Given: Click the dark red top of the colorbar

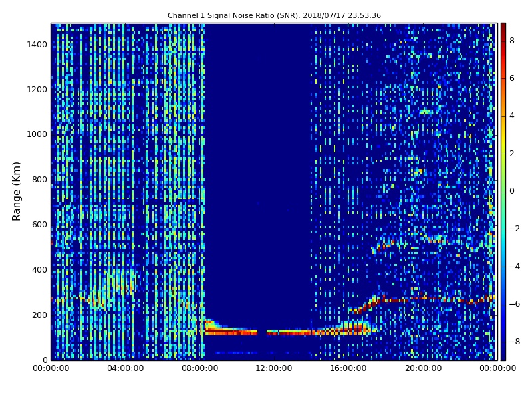Looking at the screenshot, I should (x=503, y=27).
